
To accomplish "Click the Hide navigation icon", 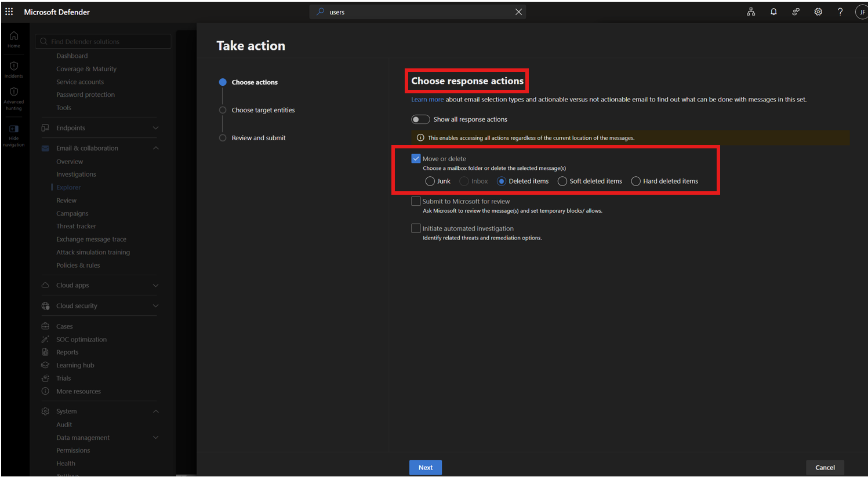I will pyautogui.click(x=14, y=129).
